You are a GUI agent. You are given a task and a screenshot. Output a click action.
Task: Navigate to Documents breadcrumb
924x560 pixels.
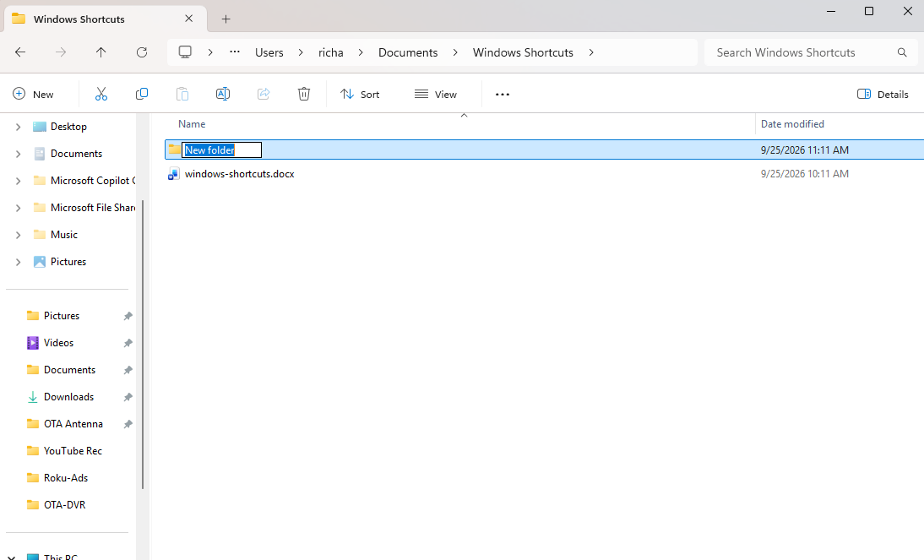(408, 52)
